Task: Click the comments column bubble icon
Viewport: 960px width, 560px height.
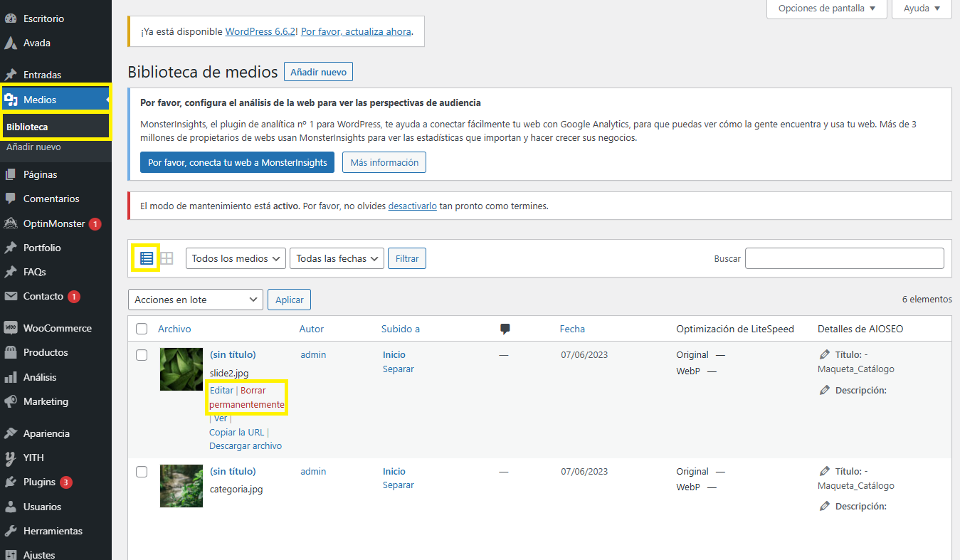Action: pyautogui.click(x=505, y=329)
